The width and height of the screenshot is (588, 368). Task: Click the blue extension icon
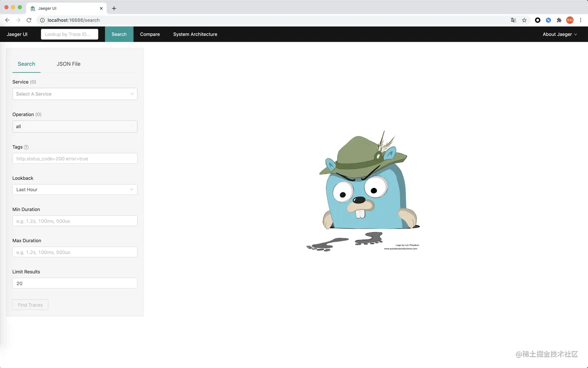[548, 20]
